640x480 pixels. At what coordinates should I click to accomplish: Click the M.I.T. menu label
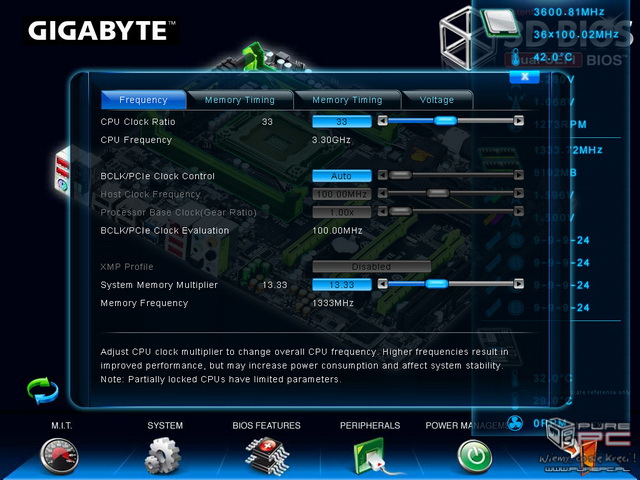62,426
